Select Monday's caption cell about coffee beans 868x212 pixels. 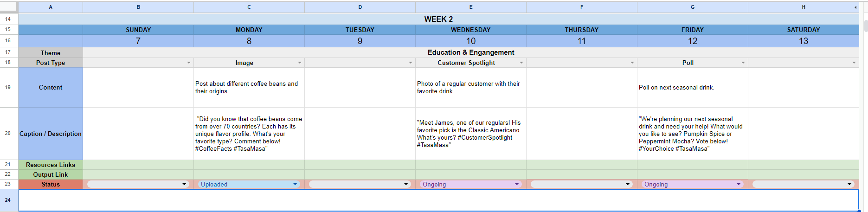coord(249,134)
